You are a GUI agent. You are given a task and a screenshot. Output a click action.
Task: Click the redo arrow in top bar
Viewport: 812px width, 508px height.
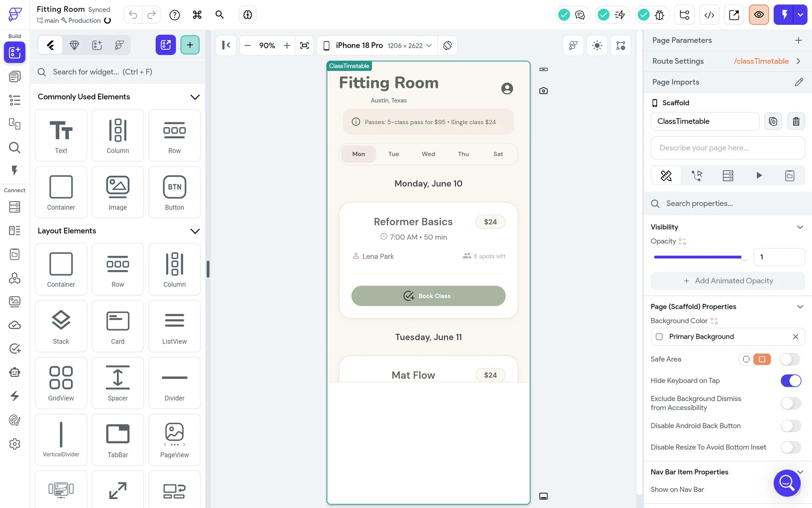[151, 15]
